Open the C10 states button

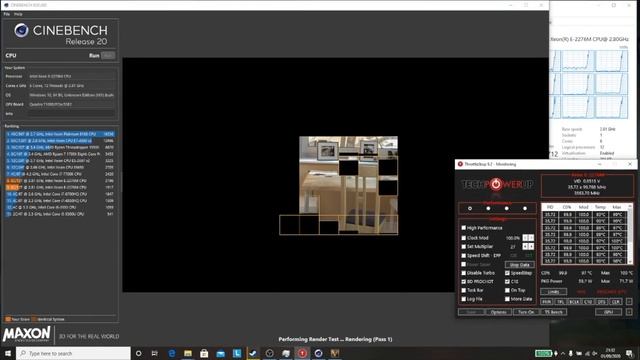point(588,302)
